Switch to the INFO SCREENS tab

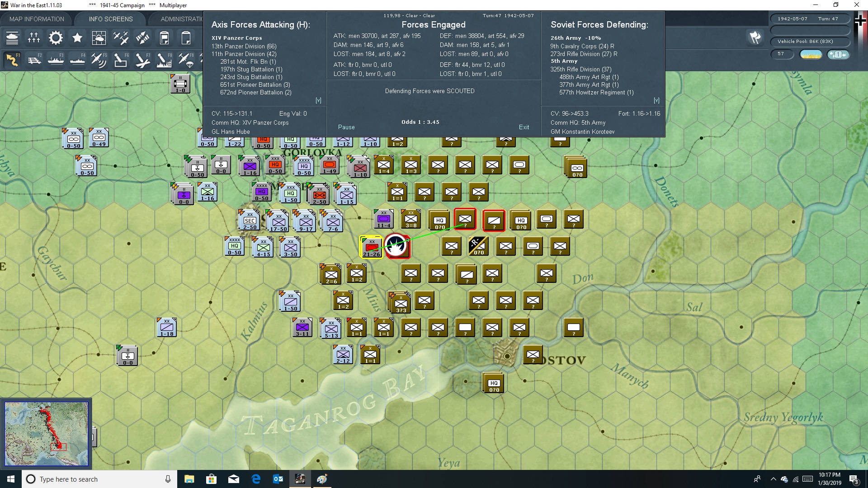tap(110, 19)
